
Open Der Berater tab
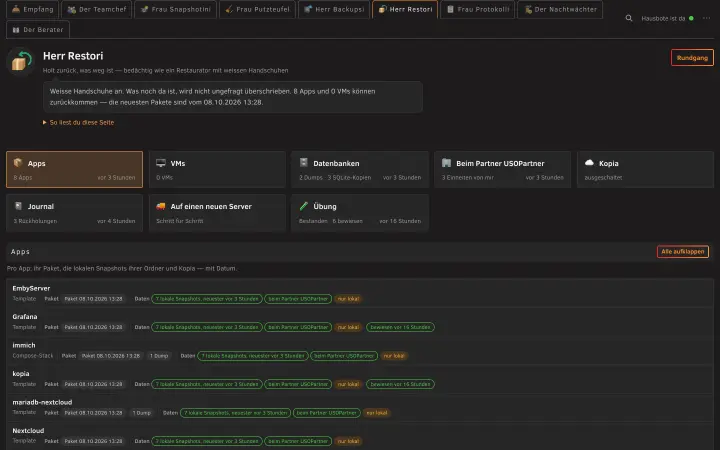click(38, 29)
